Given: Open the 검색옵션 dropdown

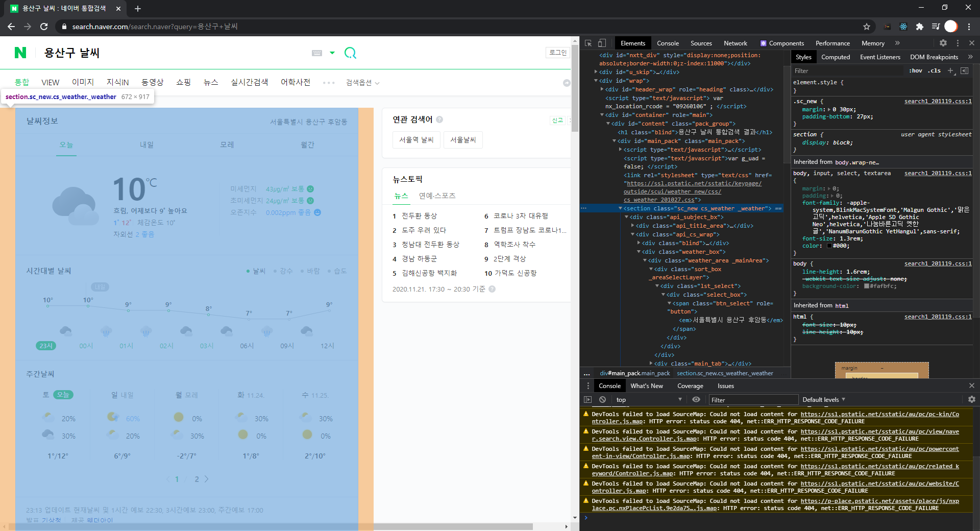Looking at the screenshot, I should (362, 83).
